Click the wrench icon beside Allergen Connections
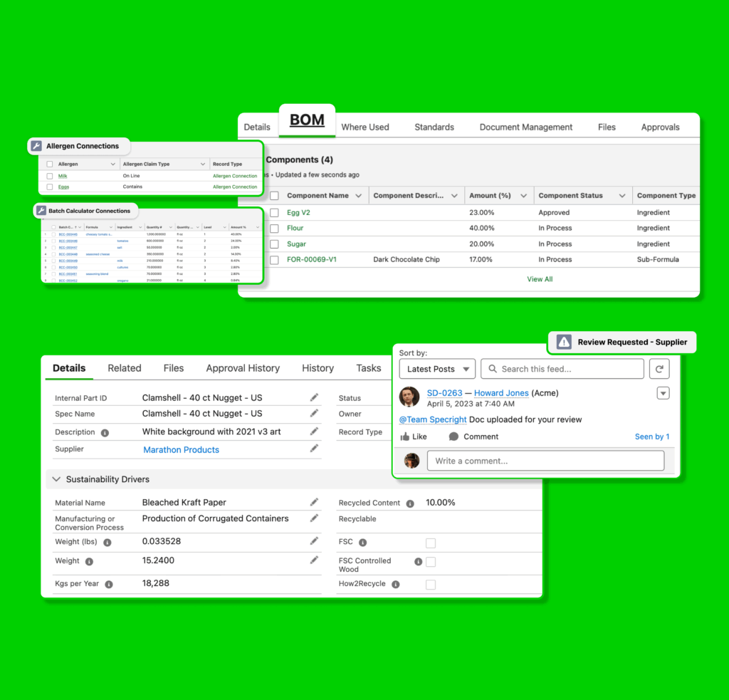This screenshot has height=700, width=729. [x=37, y=146]
